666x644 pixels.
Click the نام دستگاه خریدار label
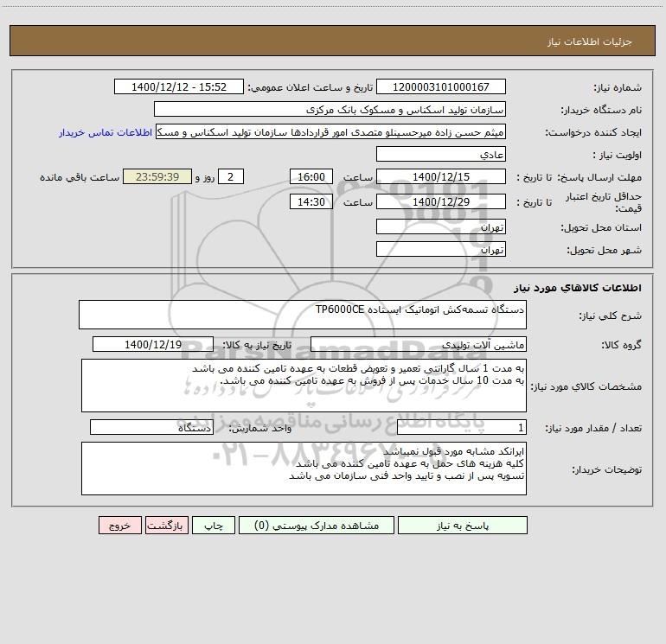601,111
